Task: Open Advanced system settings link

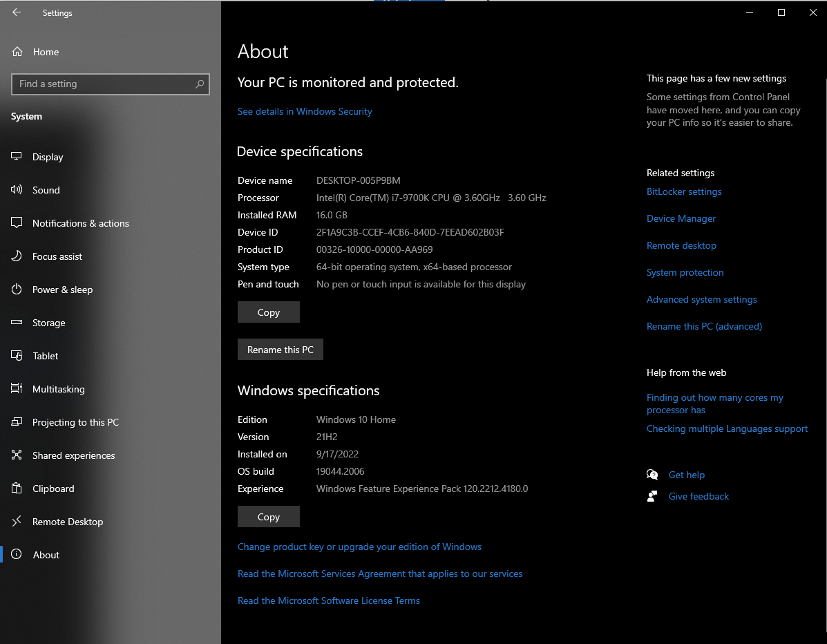Action: (701, 299)
